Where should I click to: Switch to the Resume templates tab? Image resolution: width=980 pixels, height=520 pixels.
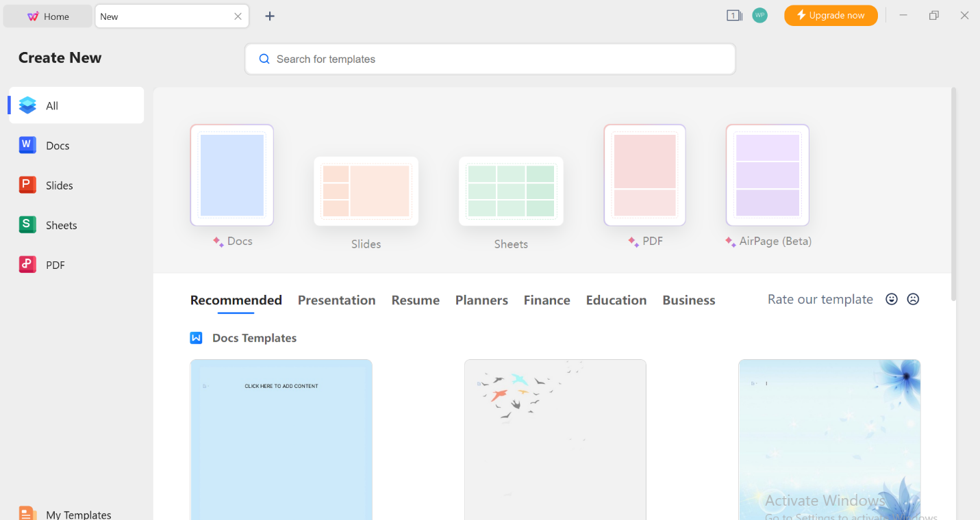click(x=415, y=300)
